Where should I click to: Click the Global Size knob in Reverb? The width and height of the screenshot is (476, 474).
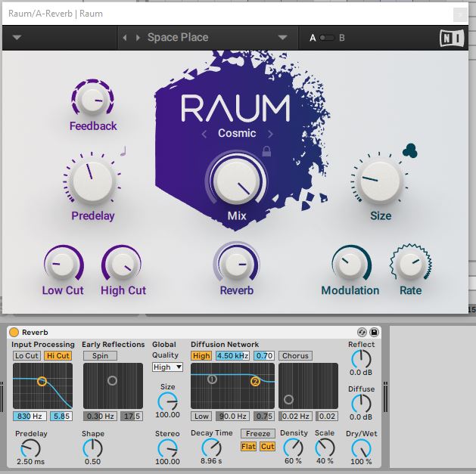(x=167, y=401)
